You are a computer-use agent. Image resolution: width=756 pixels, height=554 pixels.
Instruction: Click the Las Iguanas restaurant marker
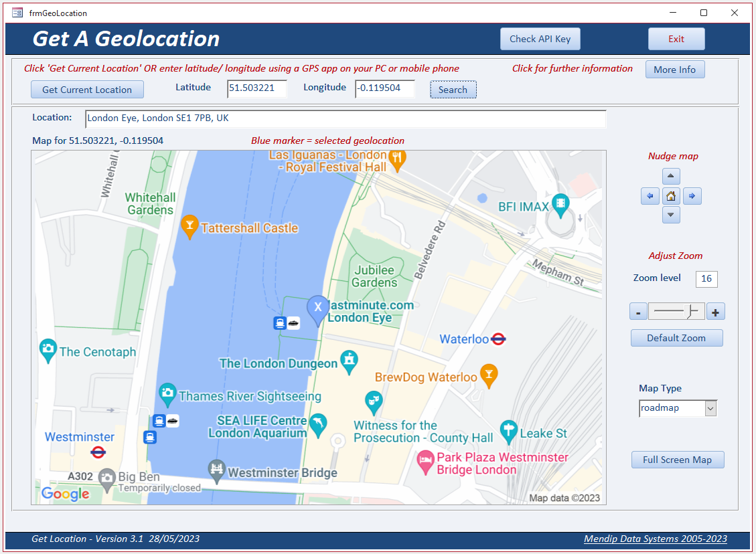[397, 159]
